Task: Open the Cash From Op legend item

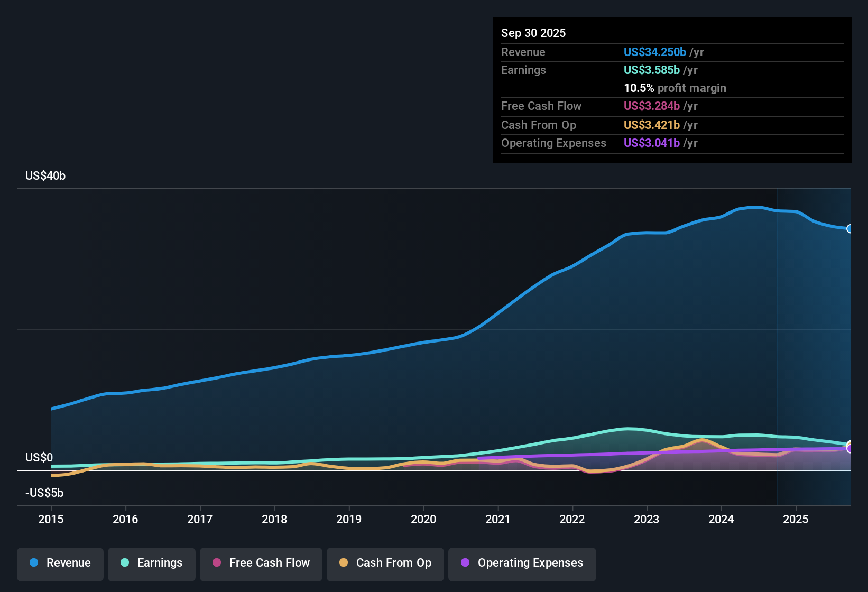Action: tap(385, 563)
